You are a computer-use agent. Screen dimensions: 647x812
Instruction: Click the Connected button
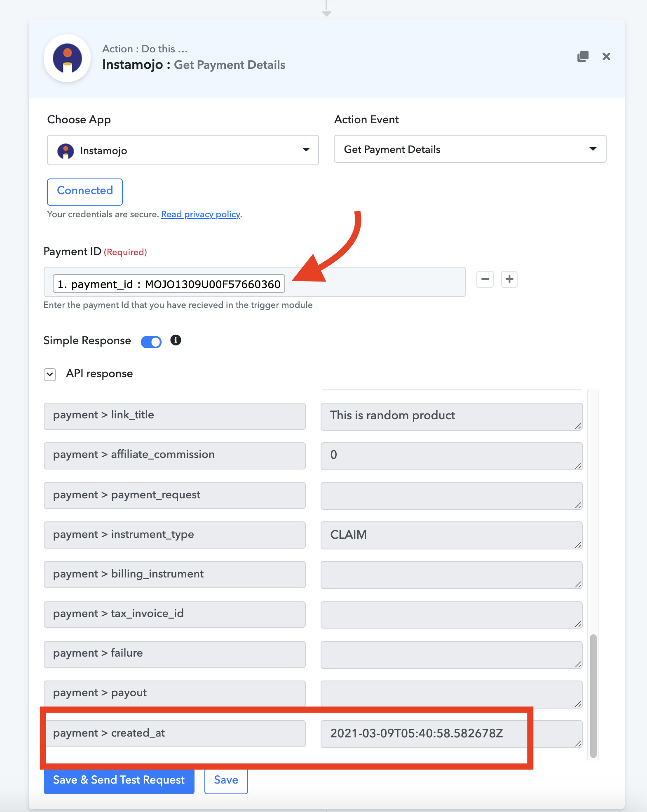[x=85, y=192]
